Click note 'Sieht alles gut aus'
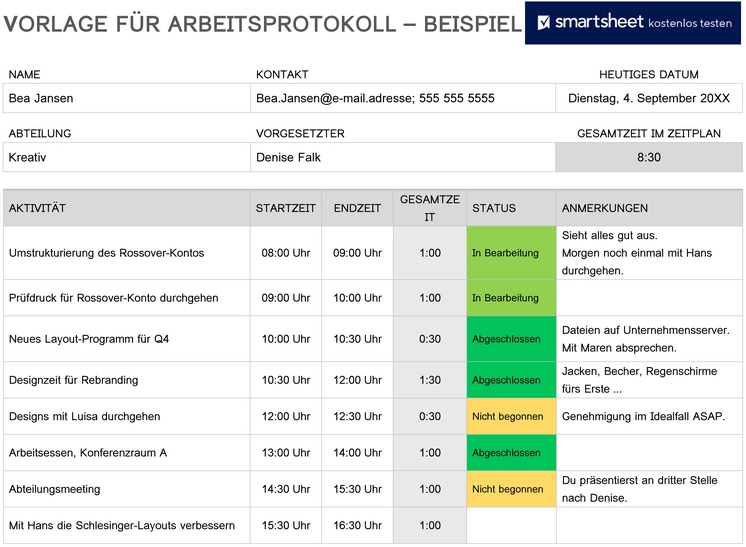Viewport: 746px width, 547px height. 649,253
